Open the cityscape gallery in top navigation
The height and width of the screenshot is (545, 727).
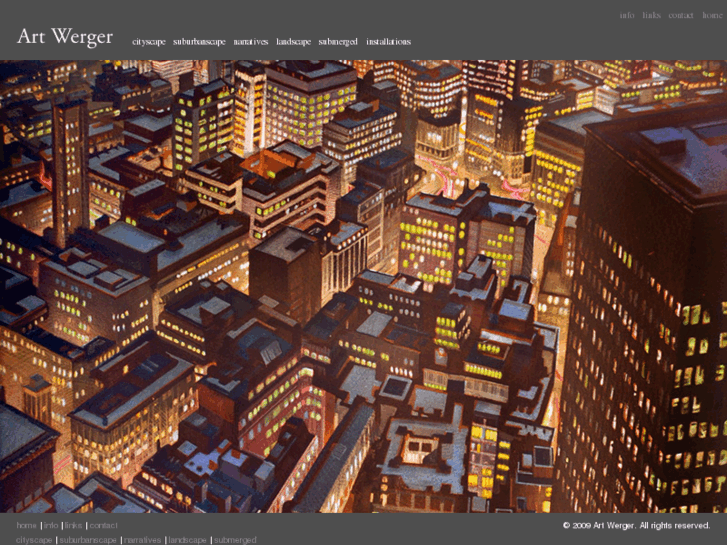click(x=149, y=42)
